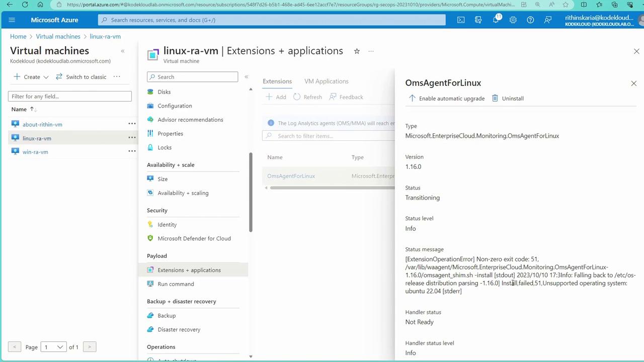Open Identity under Security
Image resolution: width=644 pixels, height=362 pixels.
[167, 225]
